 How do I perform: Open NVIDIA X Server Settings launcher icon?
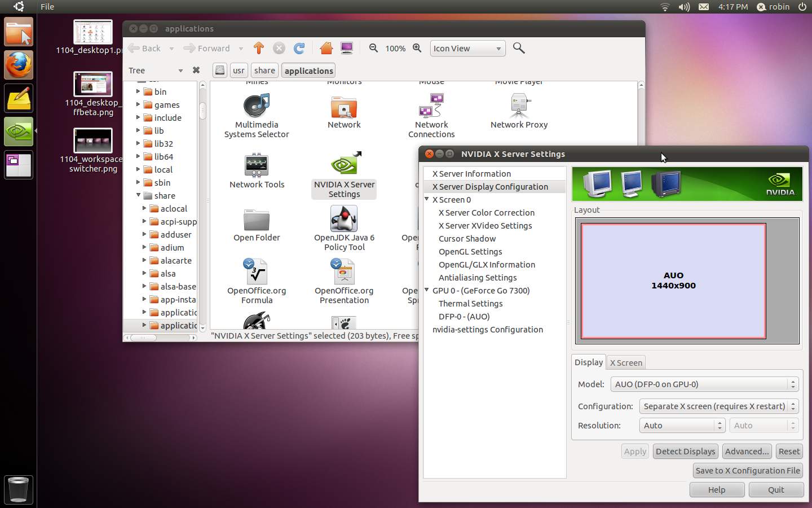pyautogui.click(x=344, y=164)
